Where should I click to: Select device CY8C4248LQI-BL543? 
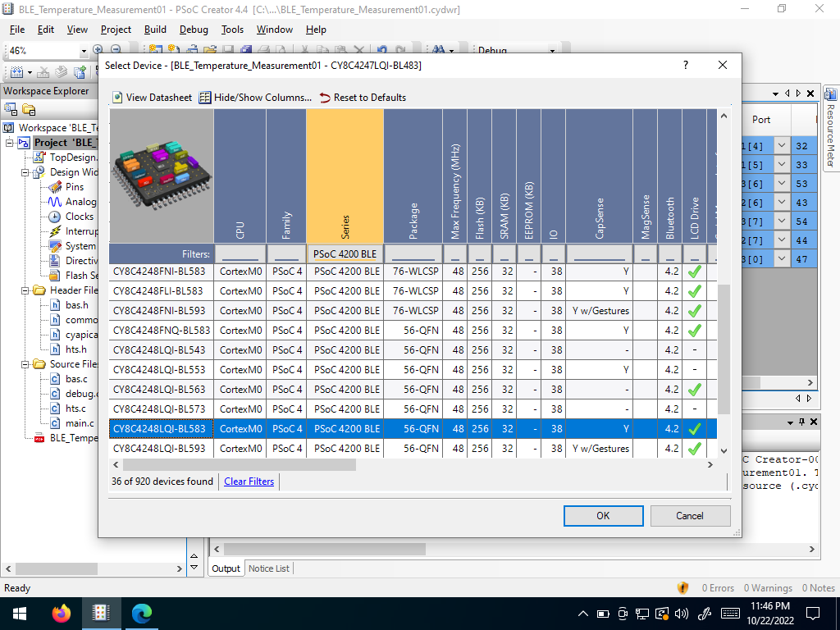pyautogui.click(x=159, y=349)
